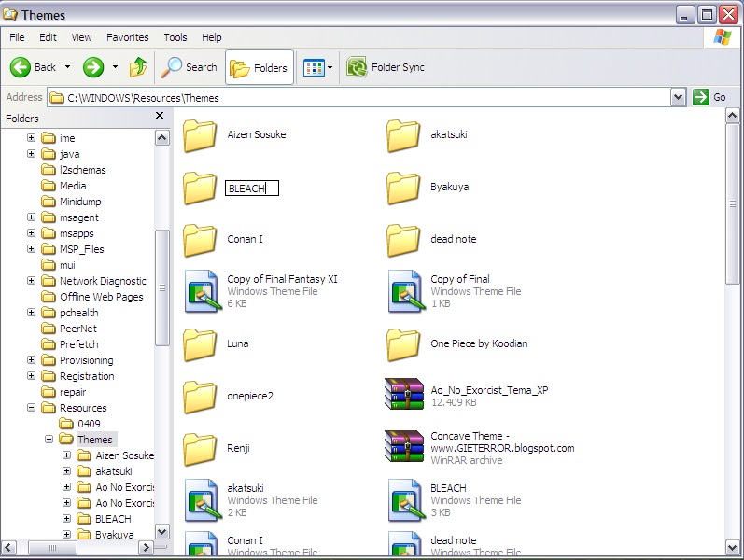The image size is (744, 560).
Task: Click the green Back arrow icon
Action: (21, 67)
